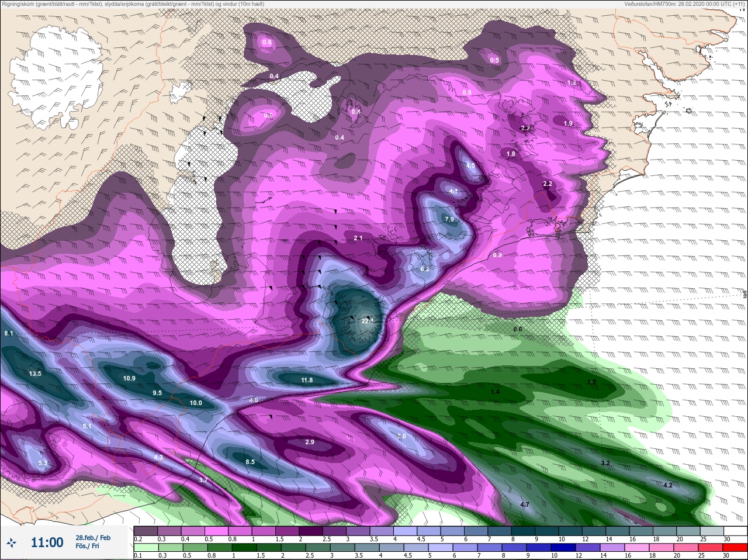Viewport: 748px width, 560px height.
Task: Click the 0.9 precipitation value on map
Action: click(x=497, y=255)
